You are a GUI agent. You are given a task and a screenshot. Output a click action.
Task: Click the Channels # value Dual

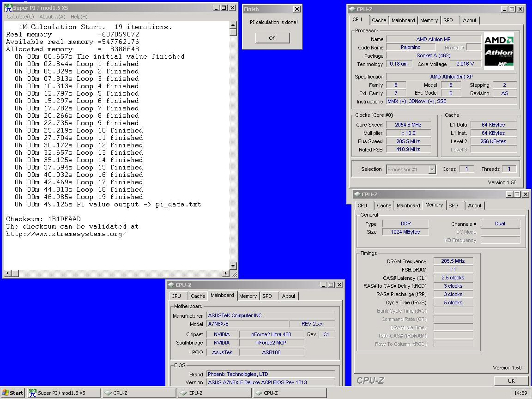click(500, 224)
